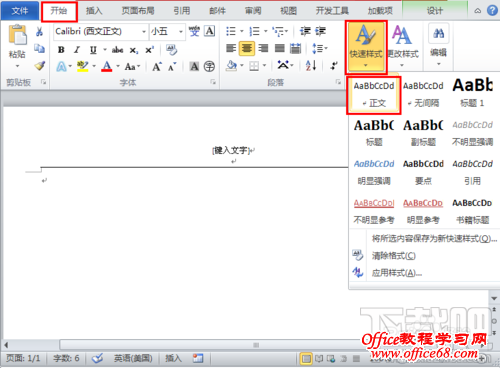Select the Format Painter brush

(x=40, y=66)
